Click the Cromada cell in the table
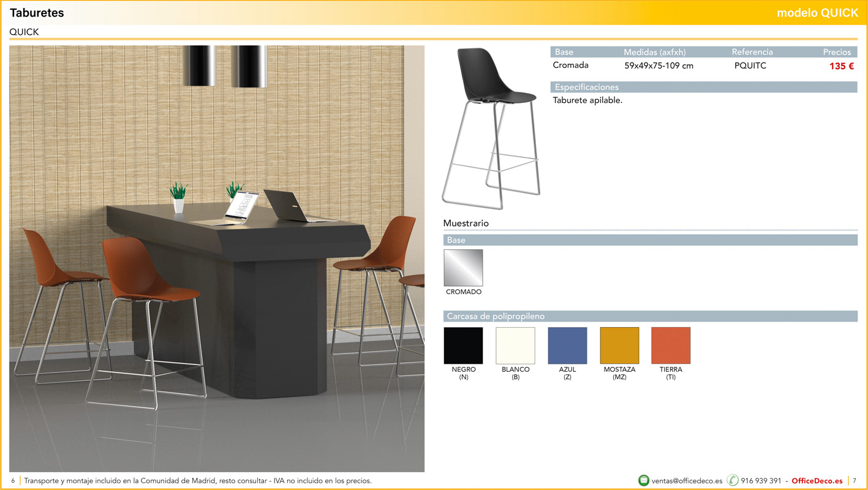This screenshot has width=868, height=490. point(571,65)
